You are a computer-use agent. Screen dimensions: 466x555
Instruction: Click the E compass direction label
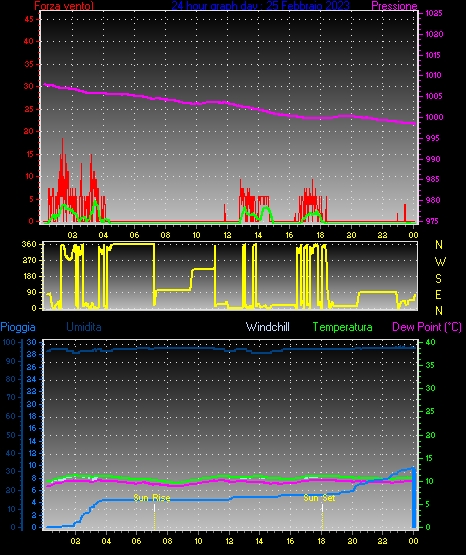coord(438,294)
